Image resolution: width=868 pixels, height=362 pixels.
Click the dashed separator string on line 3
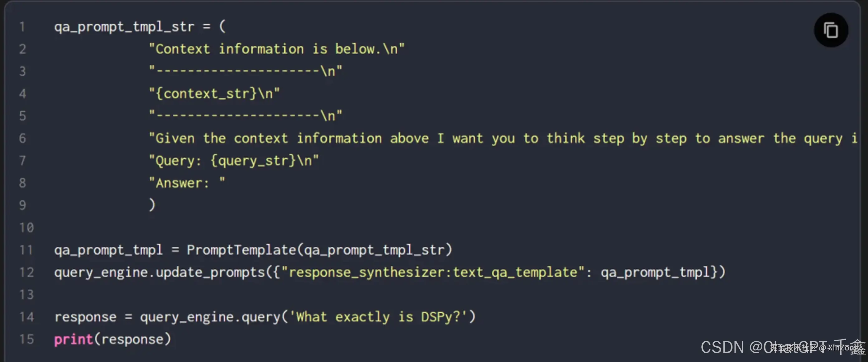[x=245, y=71]
